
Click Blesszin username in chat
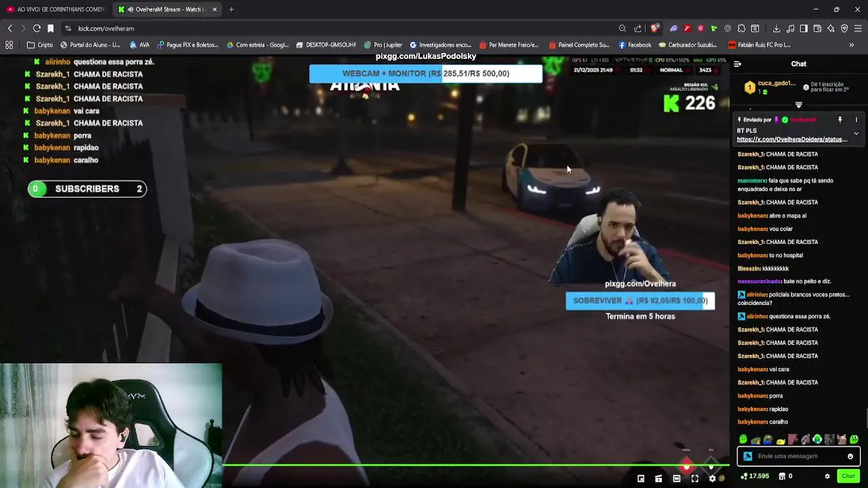749,268
